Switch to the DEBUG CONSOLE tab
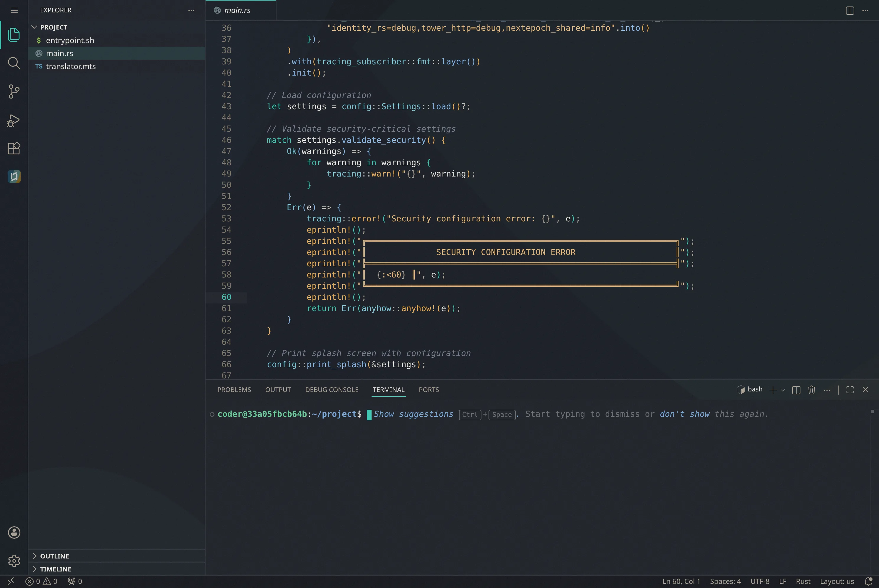 click(332, 390)
